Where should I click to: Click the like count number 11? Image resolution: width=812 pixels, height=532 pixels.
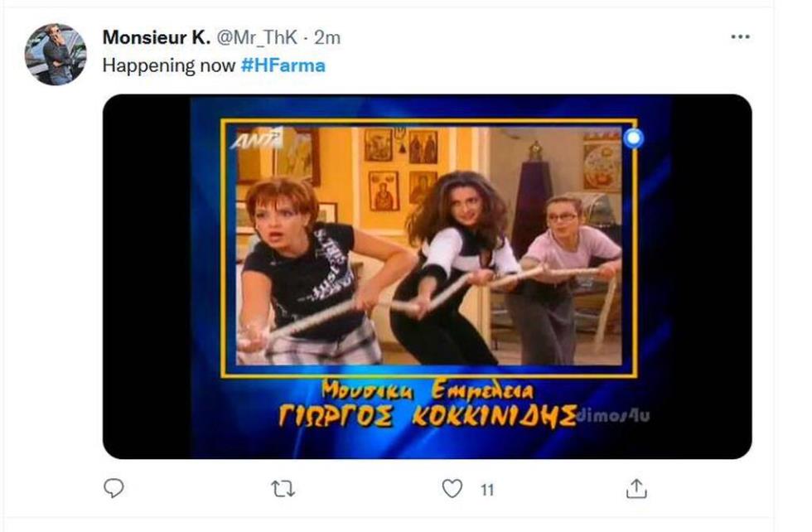[487, 490]
